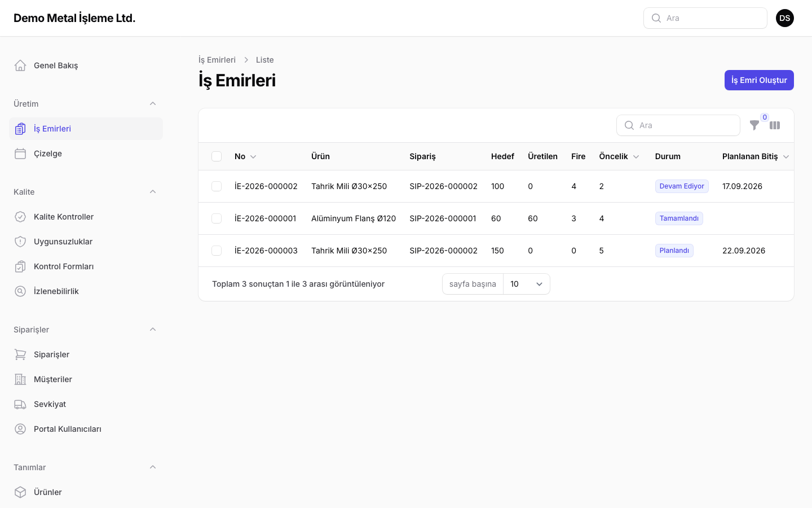The width and height of the screenshot is (812, 508).
Task: Open the sayfa başına rows dropdown
Action: 527,284
